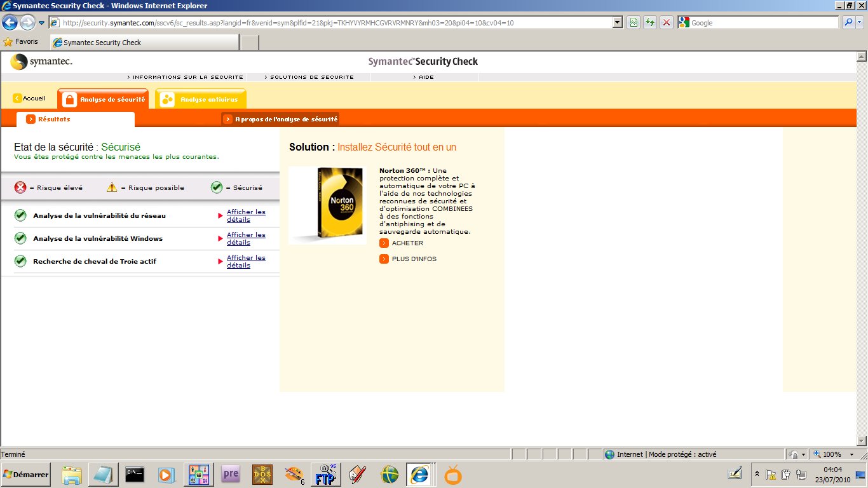Select the Symantec Security Check tab
The image size is (868, 488).
point(144,43)
